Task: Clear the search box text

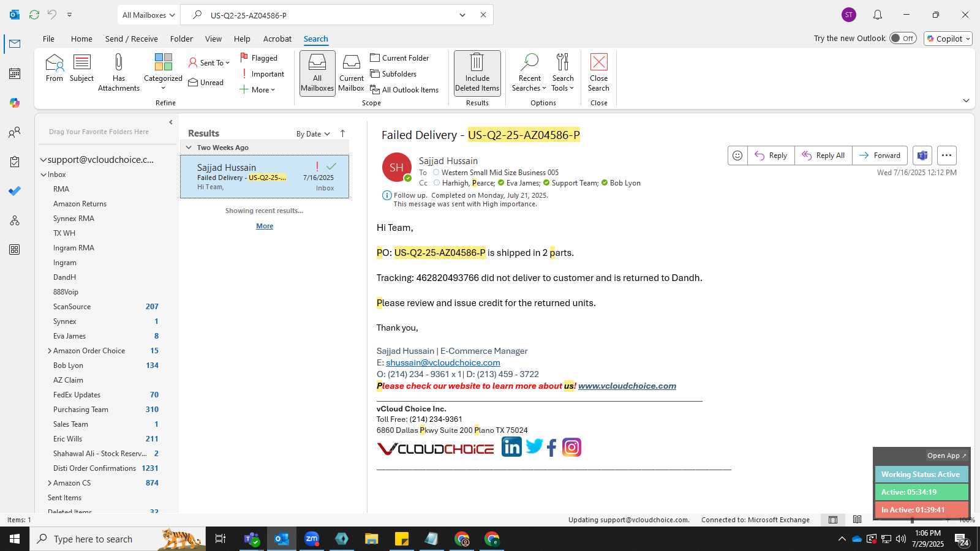Action: (x=483, y=15)
